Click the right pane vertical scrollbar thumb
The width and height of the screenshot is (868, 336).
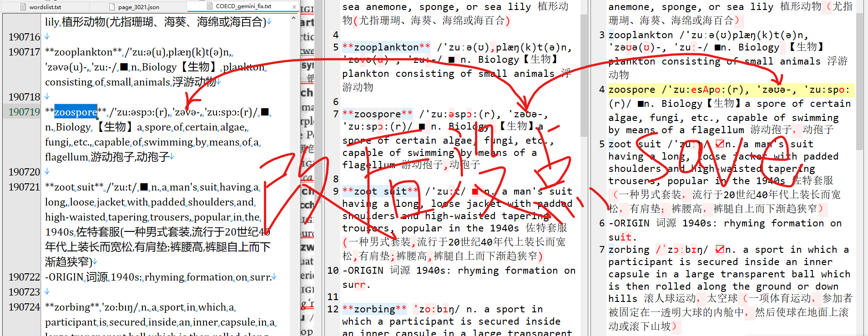[x=859, y=82]
